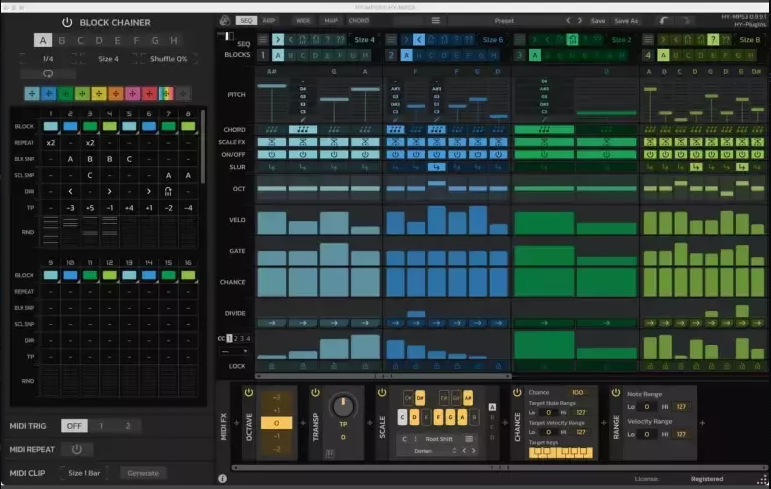This screenshot has width=771, height=489.
Task: Click the Save preset button
Action: 598,21
